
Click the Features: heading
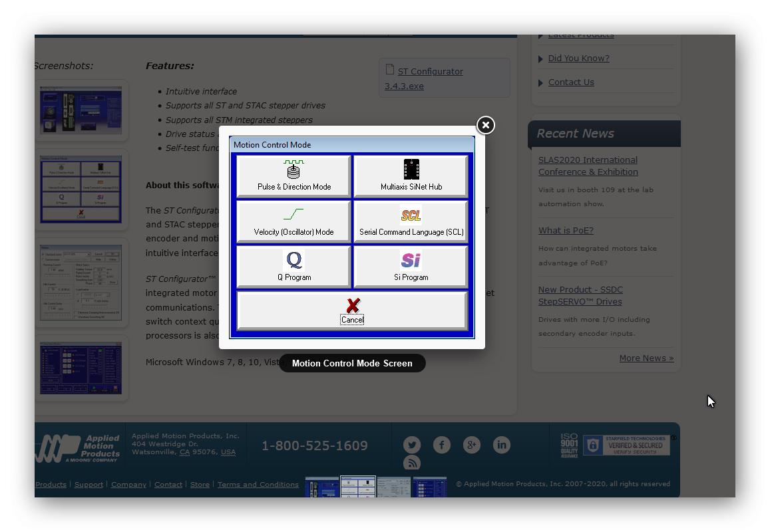(x=170, y=66)
